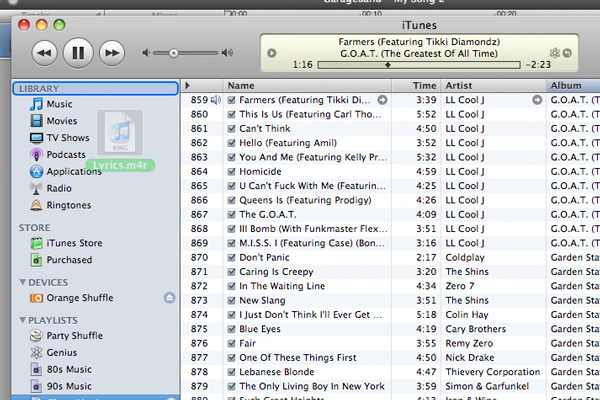Select track One Of These Things First
The image size is (600, 400).
(x=298, y=358)
